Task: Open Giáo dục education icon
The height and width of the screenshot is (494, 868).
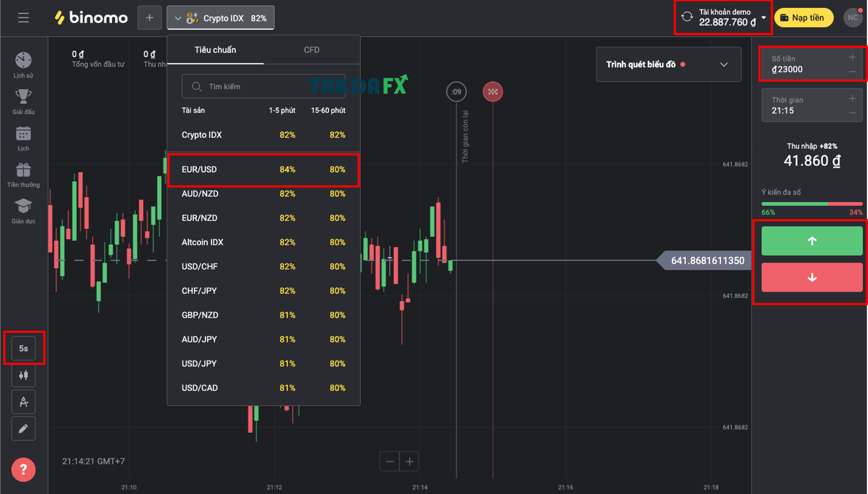Action: pyautogui.click(x=23, y=211)
